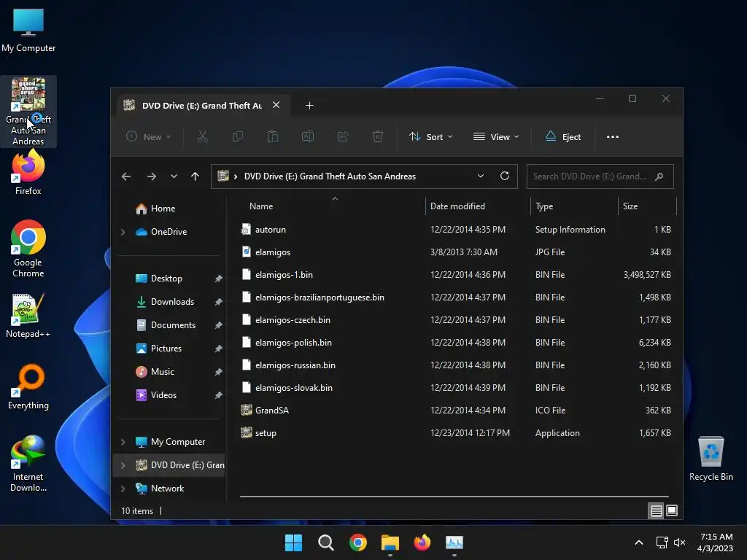Viewport: 747px width, 560px height.
Task: Go to Home in navigation pane
Action: [x=155, y=209]
